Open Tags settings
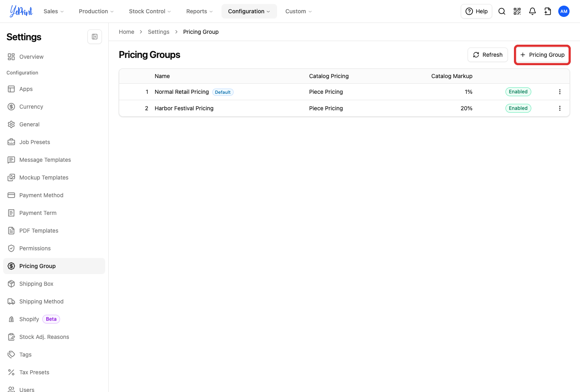This screenshot has width=580, height=392. click(54, 355)
